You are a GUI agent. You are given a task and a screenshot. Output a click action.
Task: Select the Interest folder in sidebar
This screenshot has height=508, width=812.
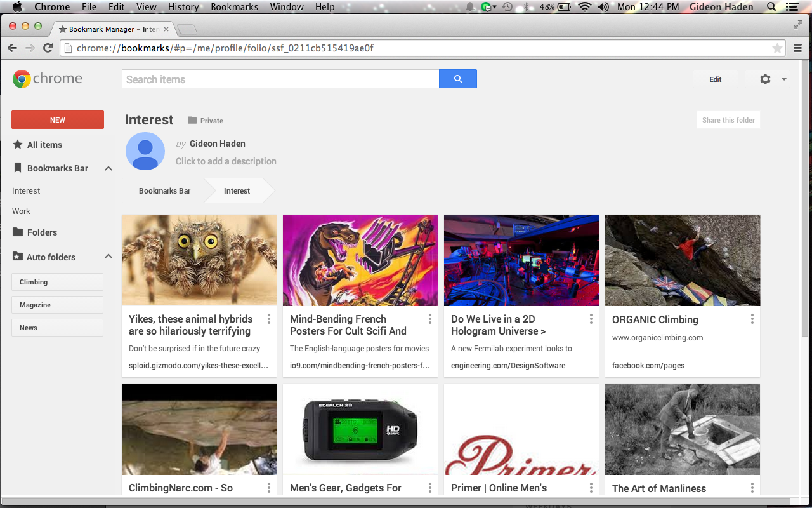(26, 190)
